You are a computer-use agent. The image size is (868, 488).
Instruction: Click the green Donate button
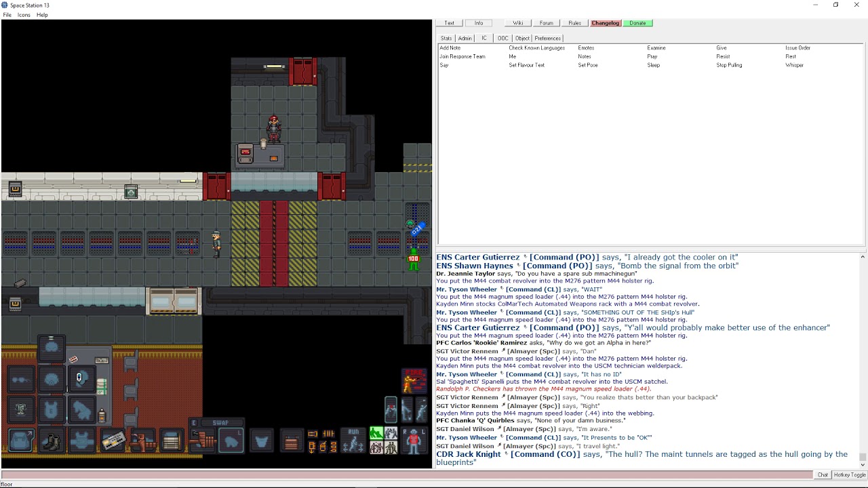(637, 23)
